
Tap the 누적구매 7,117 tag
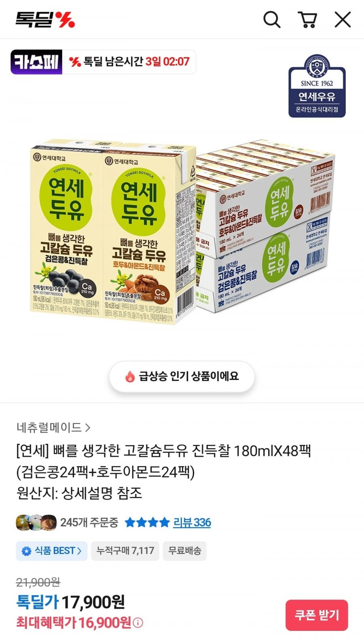click(125, 551)
